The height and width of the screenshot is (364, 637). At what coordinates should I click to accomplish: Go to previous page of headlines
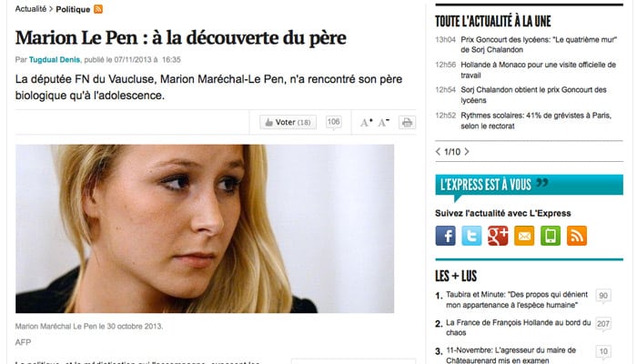click(438, 152)
